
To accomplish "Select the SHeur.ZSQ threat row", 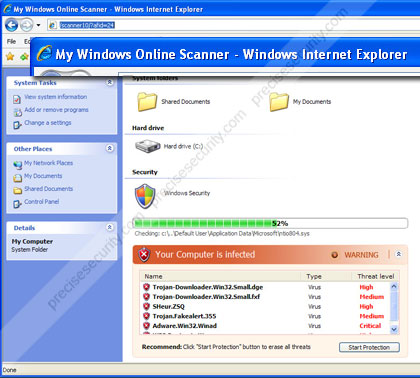I will click(x=265, y=306).
